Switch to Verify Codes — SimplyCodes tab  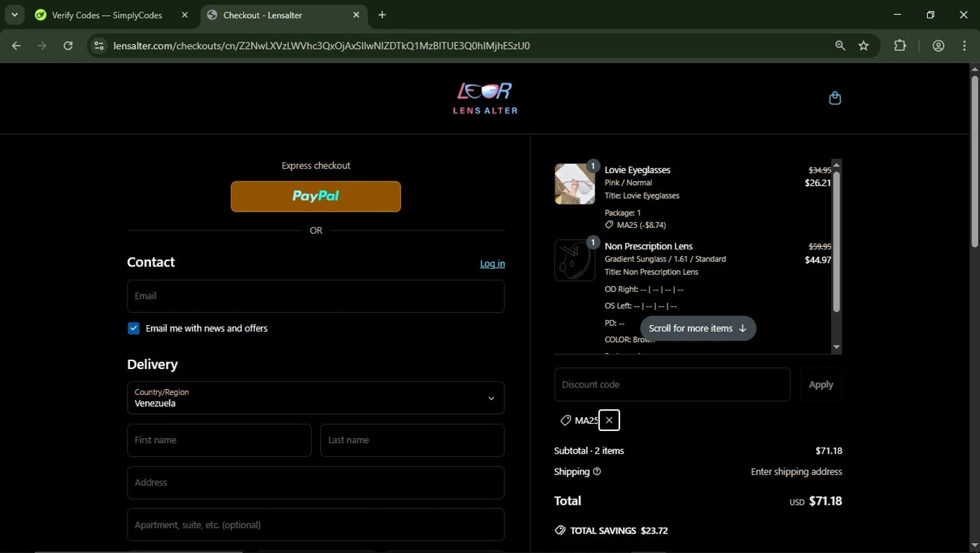tap(107, 15)
